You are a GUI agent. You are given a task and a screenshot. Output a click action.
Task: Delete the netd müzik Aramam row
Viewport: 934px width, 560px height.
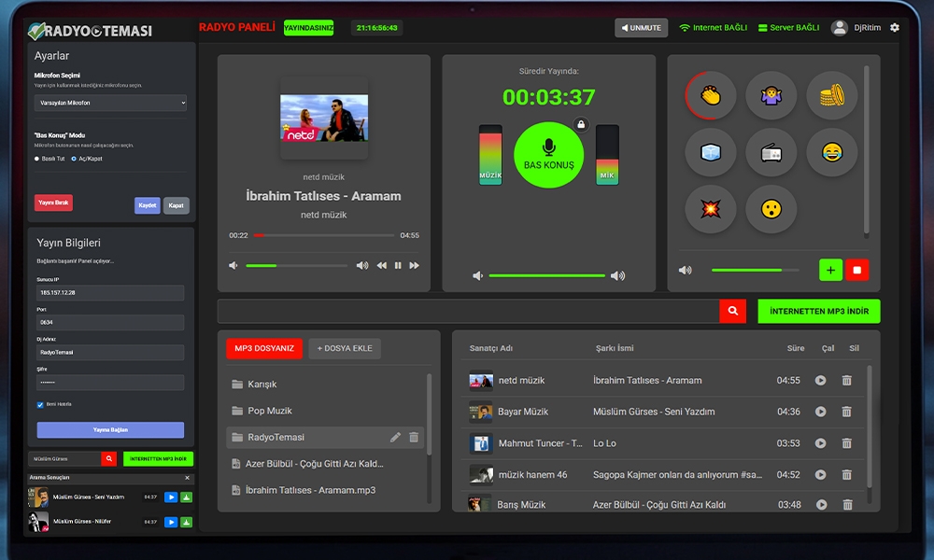(x=846, y=380)
